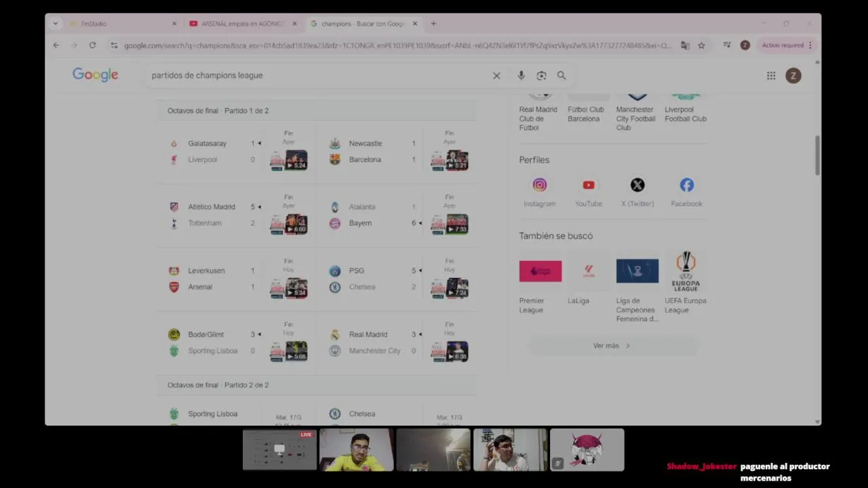Click the Google logo

[x=95, y=75]
